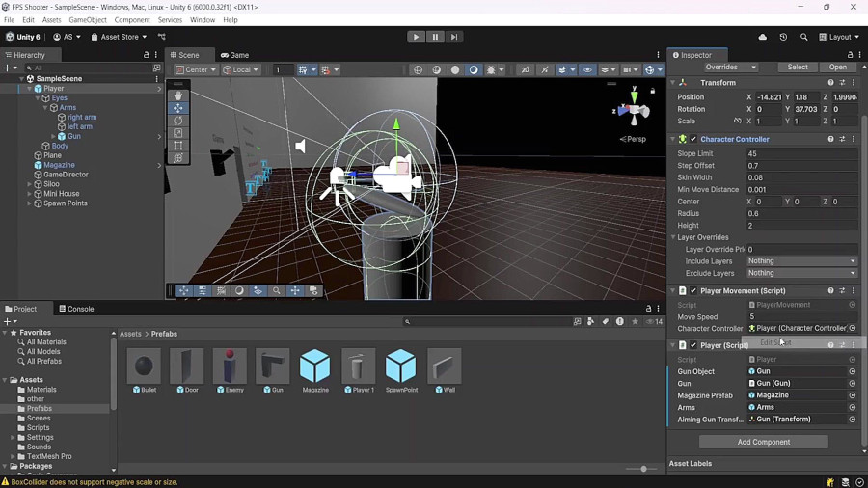Toggle constrained proportions for Scale
The height and width of the screenshot is (488, 868).
point(738,121)
